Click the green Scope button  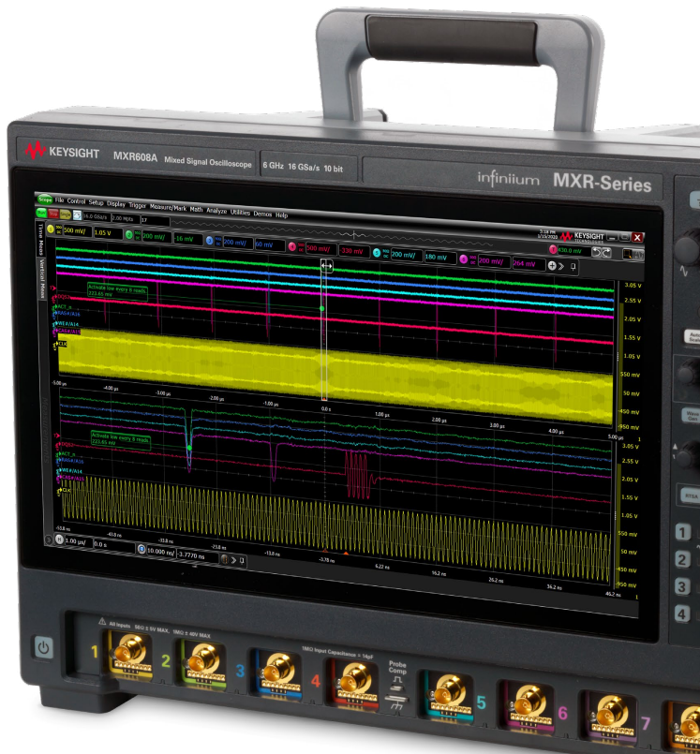[x=45, y=199]
